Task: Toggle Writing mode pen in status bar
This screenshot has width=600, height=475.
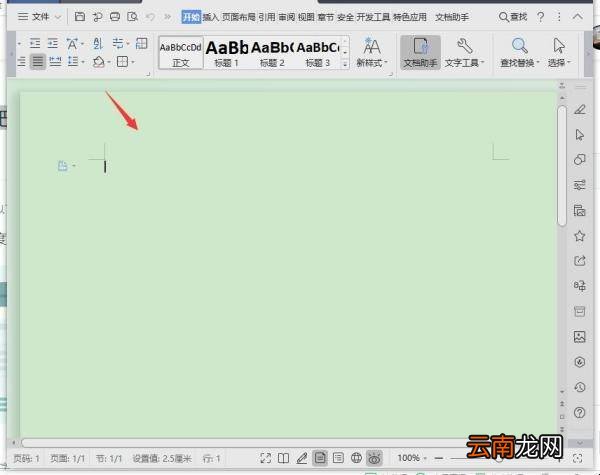Action: click(302, 458)
